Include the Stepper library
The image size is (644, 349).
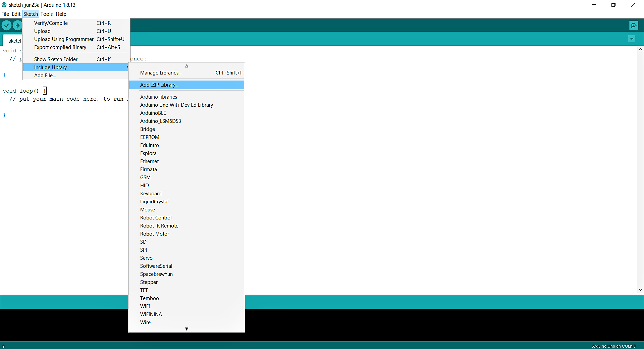coord(186,282)
